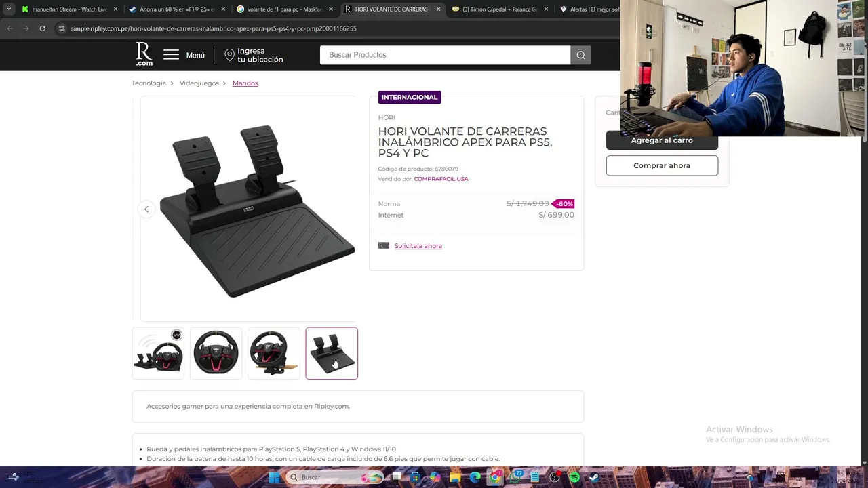The image size is (868, 488).
Task: Click the HORI brand name
Action: [387, 118]
